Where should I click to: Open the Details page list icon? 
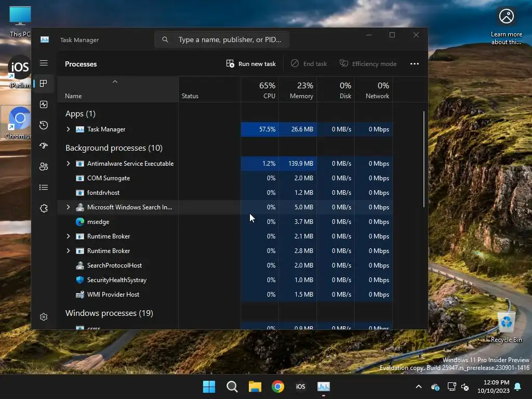(x=44, y=187)
